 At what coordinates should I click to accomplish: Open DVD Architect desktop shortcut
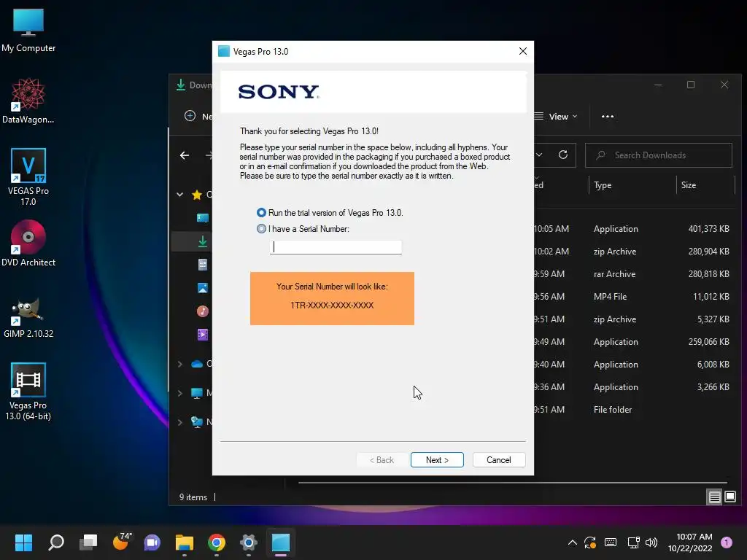click(x=28, y=244)
